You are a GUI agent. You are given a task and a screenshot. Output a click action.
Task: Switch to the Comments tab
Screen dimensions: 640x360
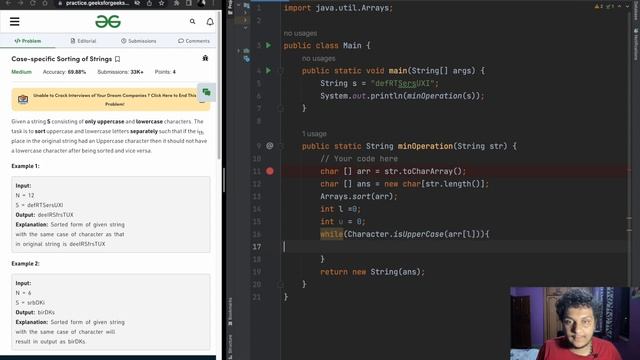[194, 41]
